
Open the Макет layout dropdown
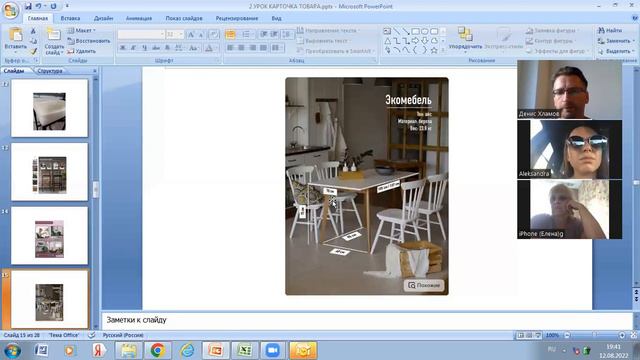[x=82, y=30]
